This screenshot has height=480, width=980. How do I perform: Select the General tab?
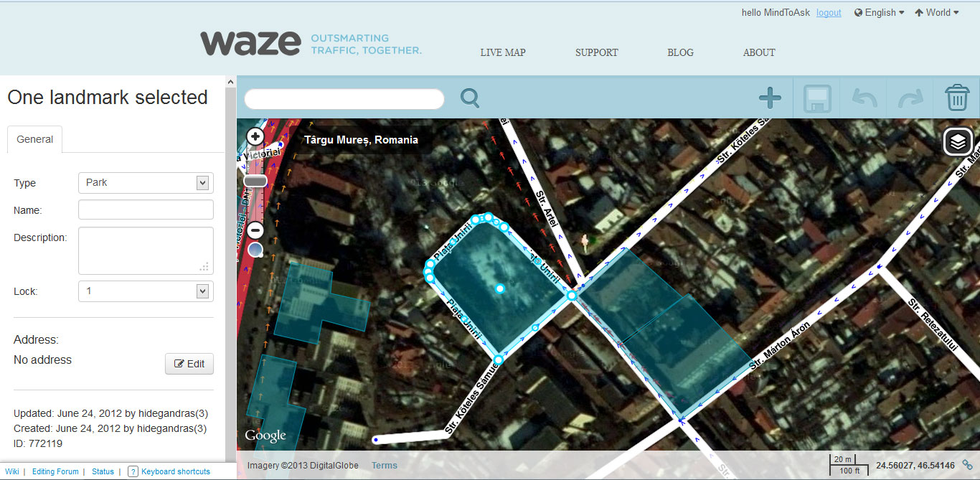[35, 140]
